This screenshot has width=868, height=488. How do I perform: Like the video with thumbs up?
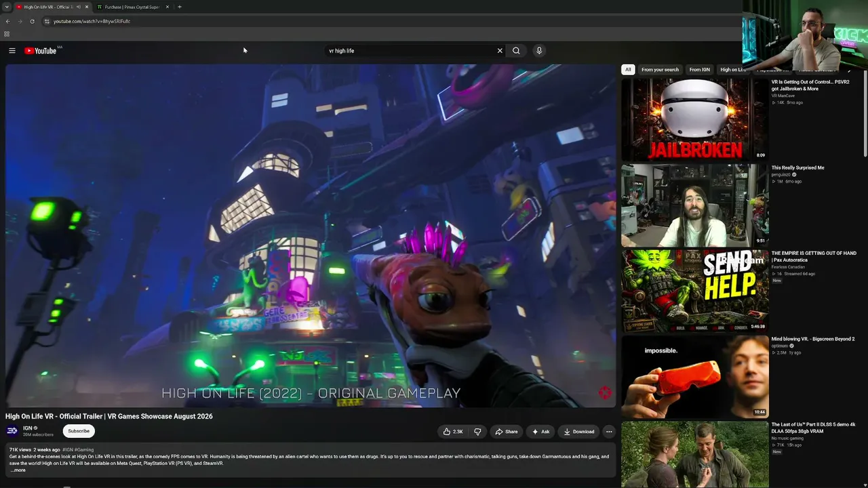coord(453,432)
